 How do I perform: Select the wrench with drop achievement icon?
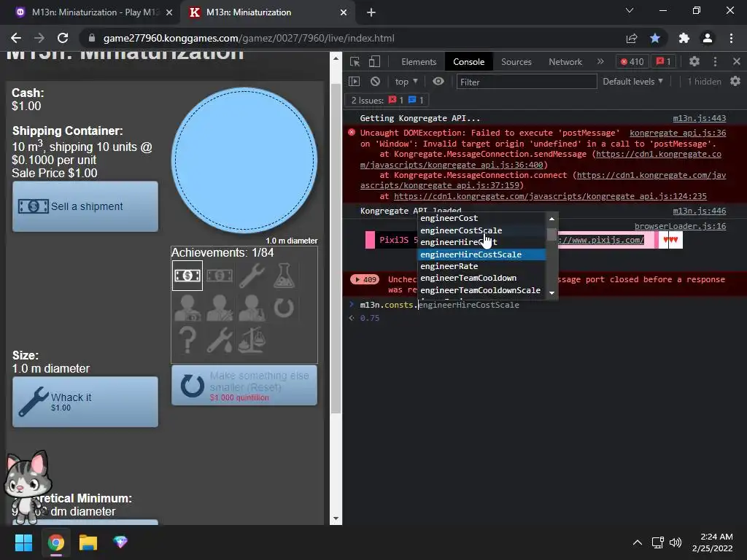(x=220, y=340)
